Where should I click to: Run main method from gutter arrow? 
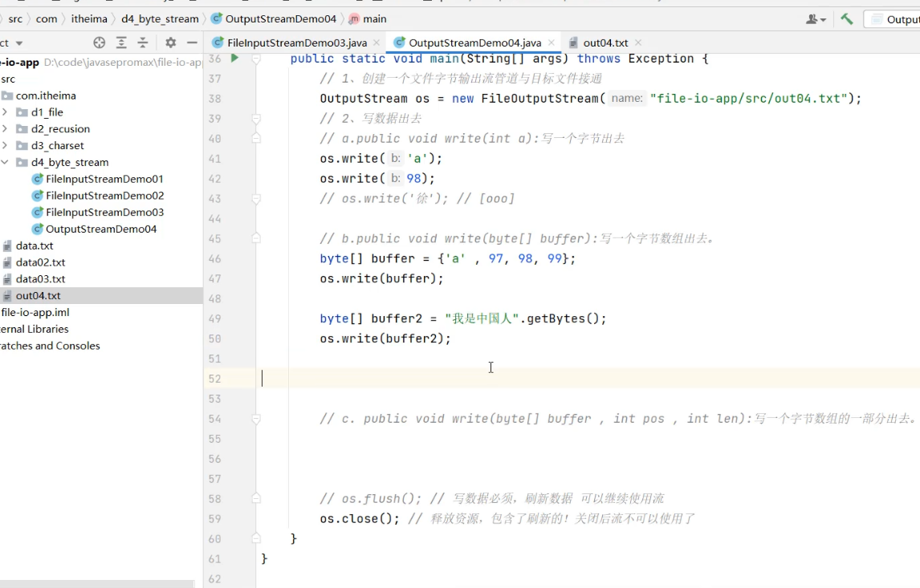[x=234, y=58]
